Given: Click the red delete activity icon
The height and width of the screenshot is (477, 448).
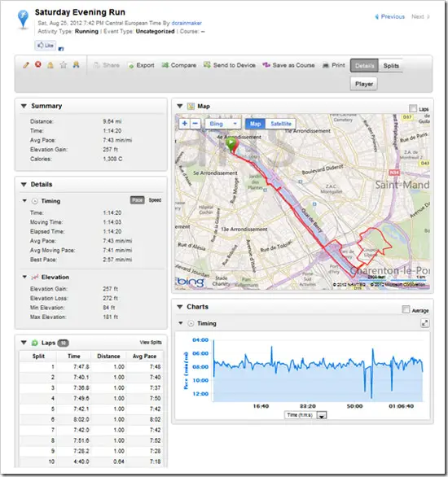Looking at the screenshot, I should coord(38,64).
